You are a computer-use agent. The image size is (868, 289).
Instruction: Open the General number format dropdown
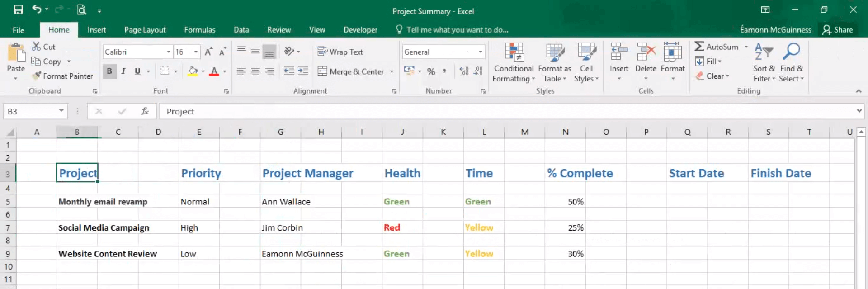tap(481, 52)
